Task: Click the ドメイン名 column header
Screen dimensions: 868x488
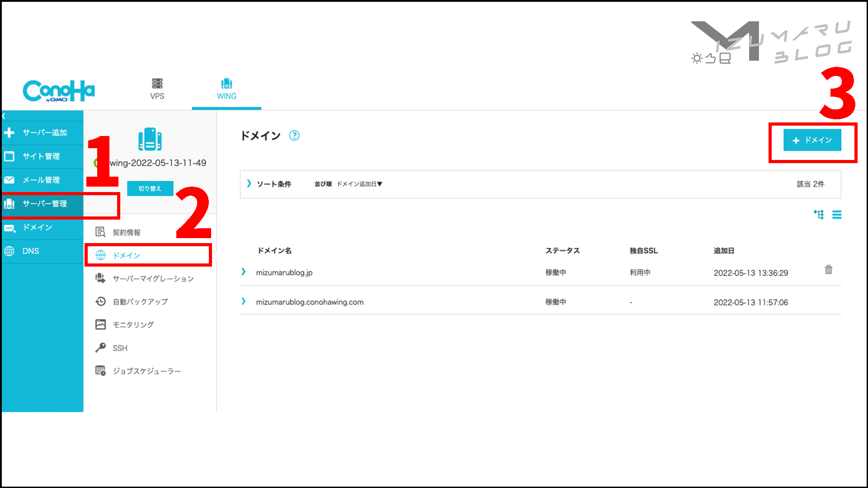Action: [274, 250]
